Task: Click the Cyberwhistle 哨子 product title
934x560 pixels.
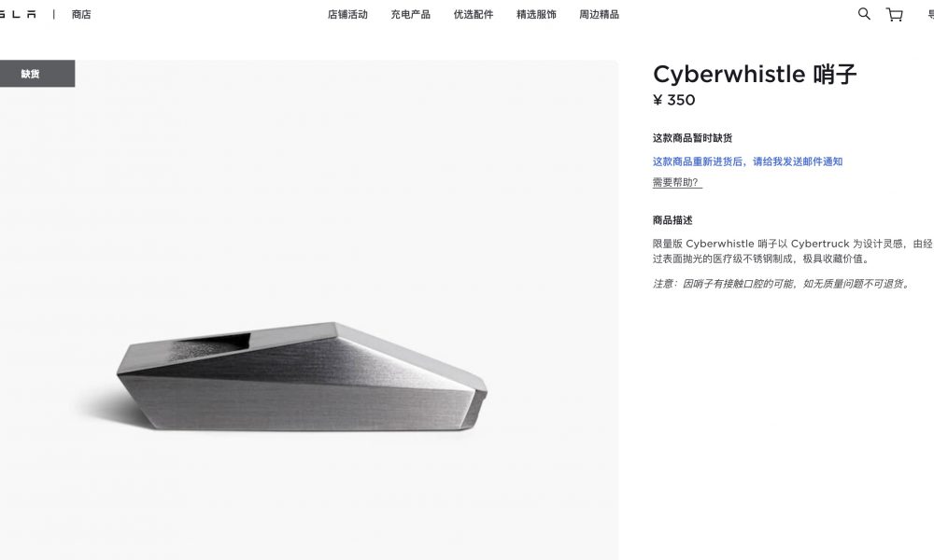Action: click(755, 75)
